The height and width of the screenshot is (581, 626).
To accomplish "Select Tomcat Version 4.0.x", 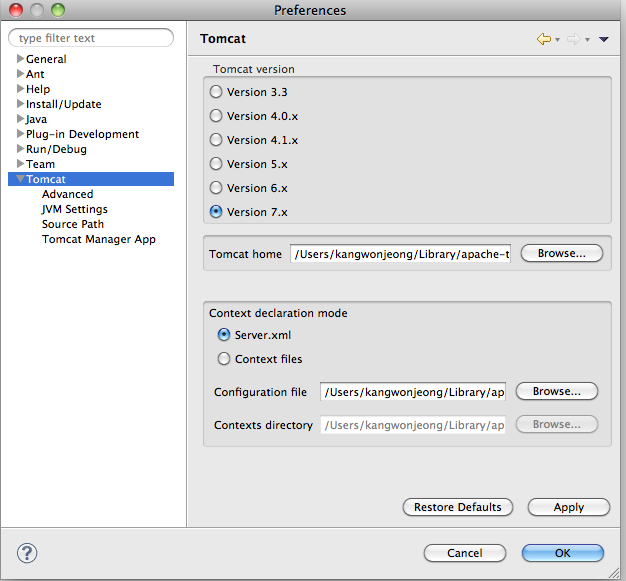I will (x=216, y=116).
